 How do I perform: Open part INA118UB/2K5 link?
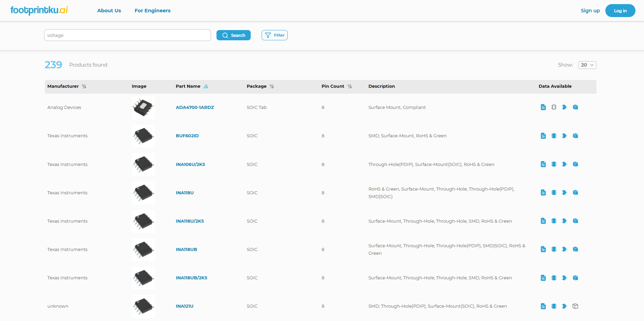pyautogui.click(x=192, y=278)
